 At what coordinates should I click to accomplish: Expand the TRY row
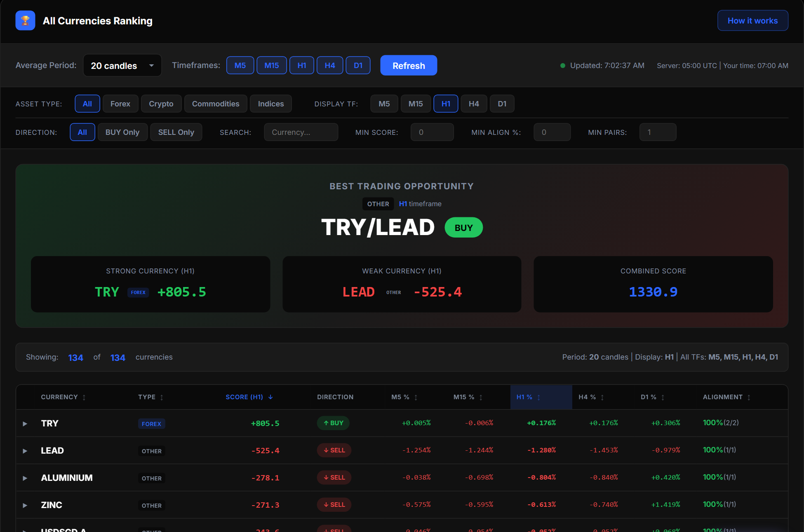[x=25, y=424]
